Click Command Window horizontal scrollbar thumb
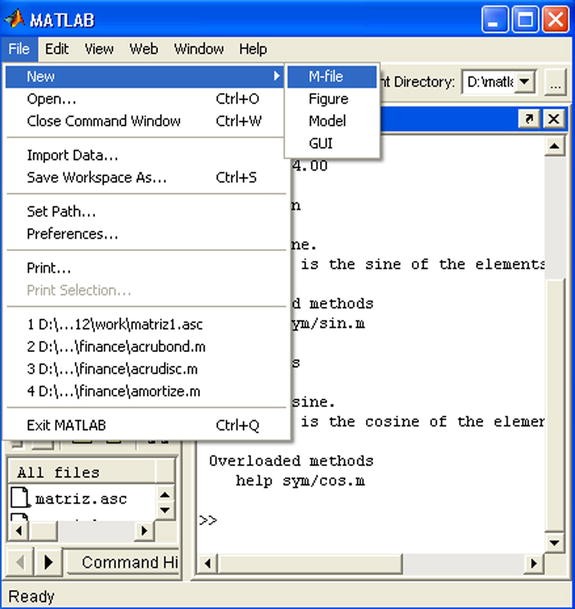This screenshot has height=609, width=575. [310, 563]
